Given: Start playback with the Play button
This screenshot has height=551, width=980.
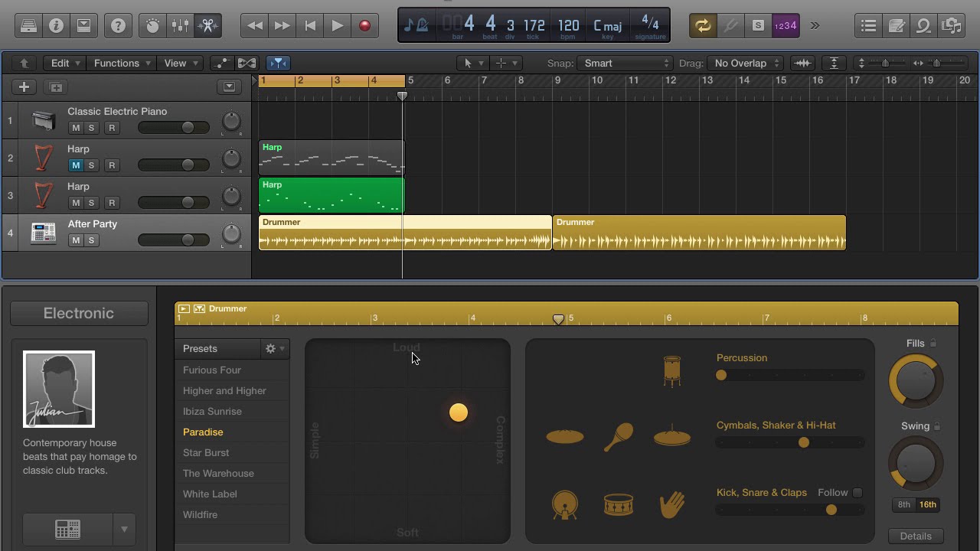Looking at the screenshot, I should click(337, 25).
